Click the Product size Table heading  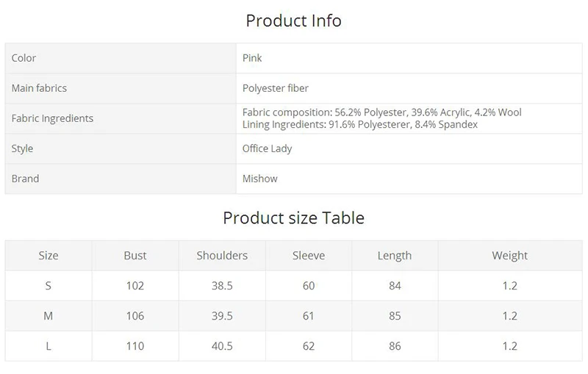point(293,218)
